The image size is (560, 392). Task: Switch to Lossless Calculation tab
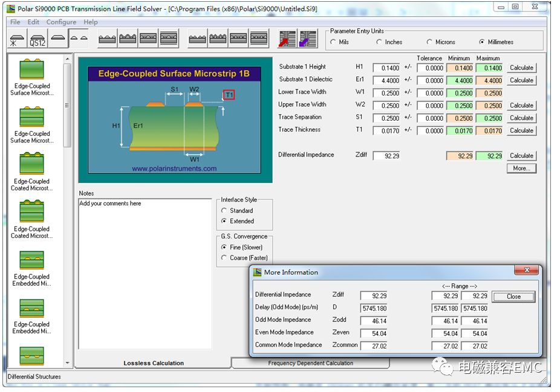[x=154, y=363]
